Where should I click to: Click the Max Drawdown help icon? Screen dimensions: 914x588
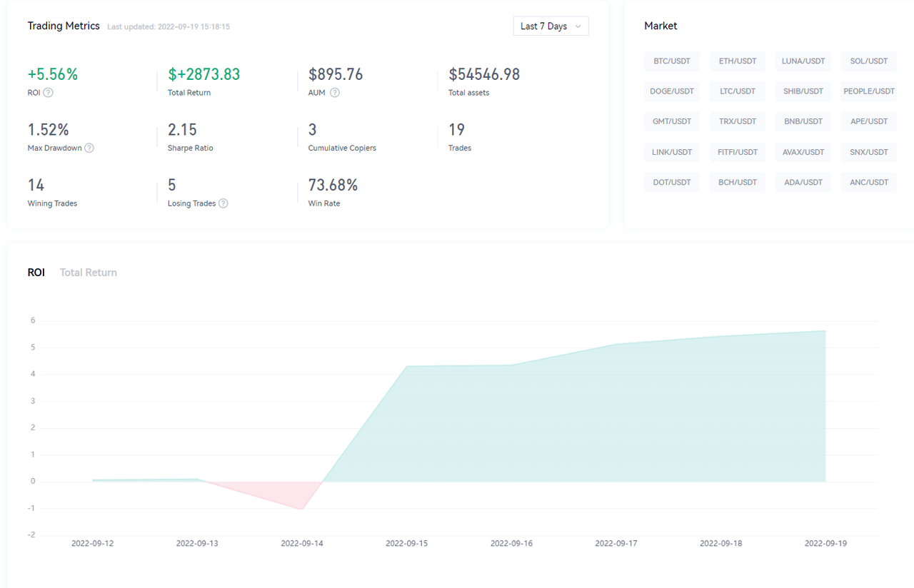coord(89,148)
